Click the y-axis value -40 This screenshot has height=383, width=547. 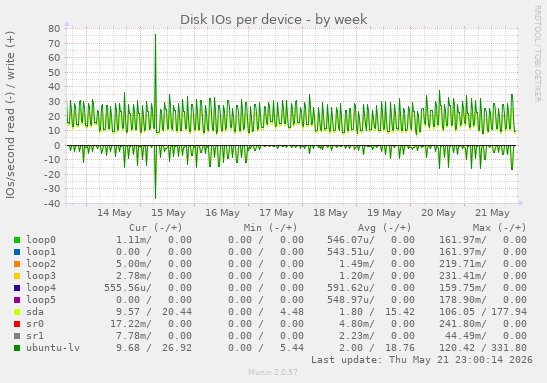pos(52,203)
